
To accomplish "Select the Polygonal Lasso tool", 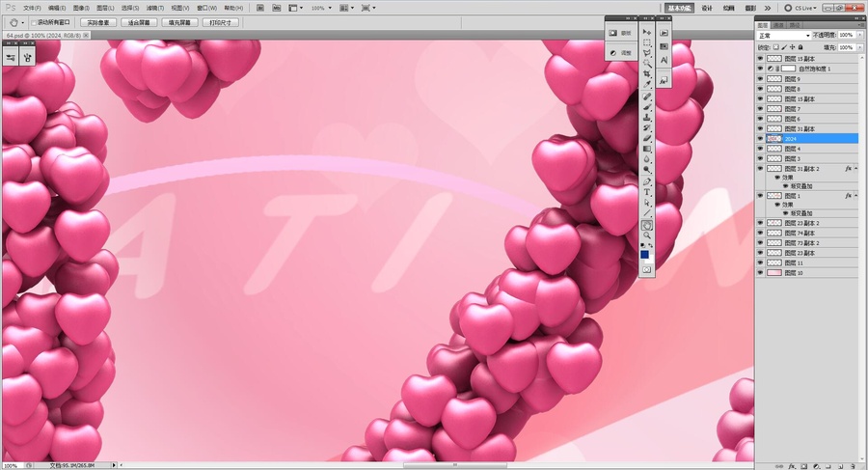I will pyautogui.click(x=646, y=53).
